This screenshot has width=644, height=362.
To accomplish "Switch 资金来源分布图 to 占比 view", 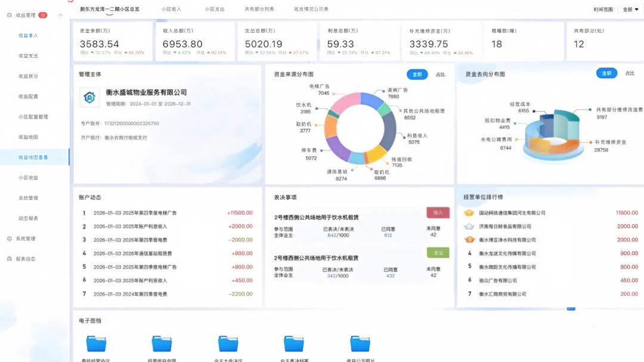I will (x=440, y=75).
